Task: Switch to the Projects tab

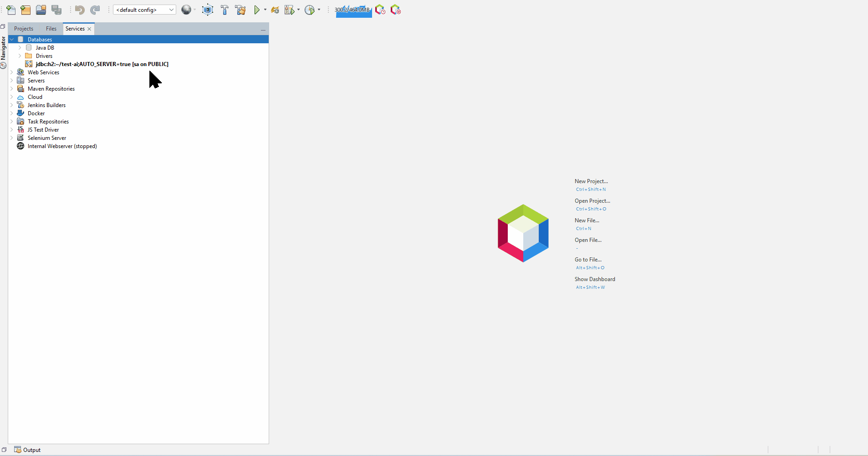Action: tap(24, 29)
